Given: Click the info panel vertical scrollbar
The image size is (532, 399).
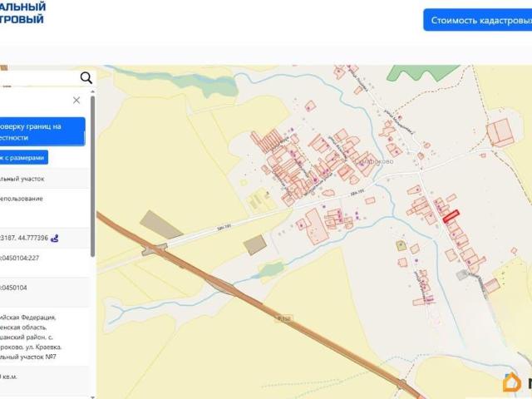Looking at the screenshot, I should point(92,176).
